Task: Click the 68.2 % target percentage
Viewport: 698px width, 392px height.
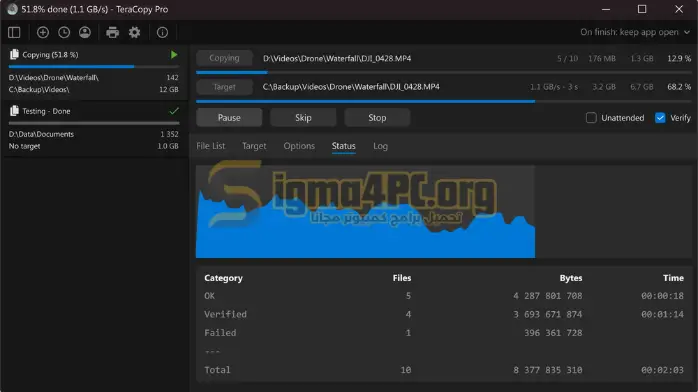Action: click(x=679, y=87)
